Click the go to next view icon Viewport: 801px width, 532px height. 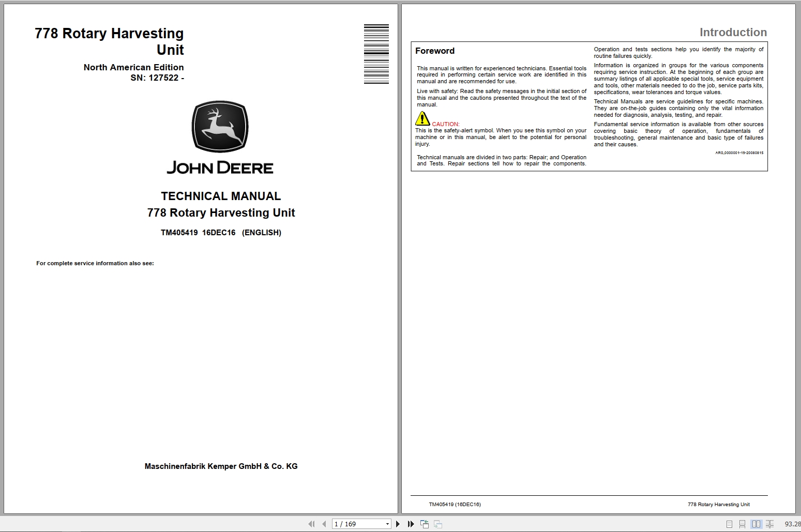(x=438, y=524)
